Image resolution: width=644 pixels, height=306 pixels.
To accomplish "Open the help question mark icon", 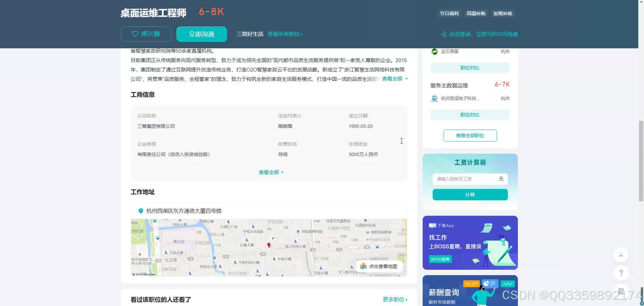I will (x=621, y=273).
